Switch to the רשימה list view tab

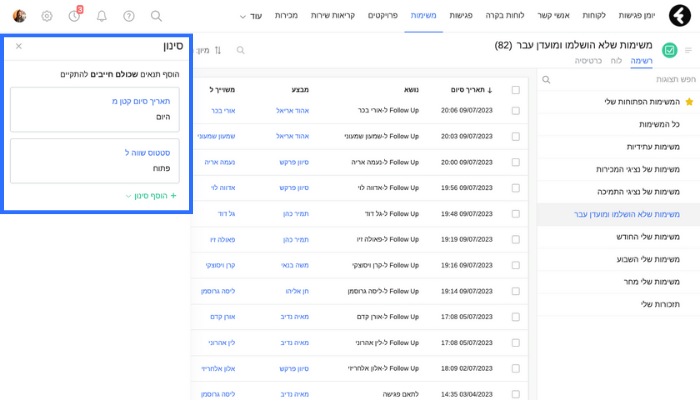point(642,61)
